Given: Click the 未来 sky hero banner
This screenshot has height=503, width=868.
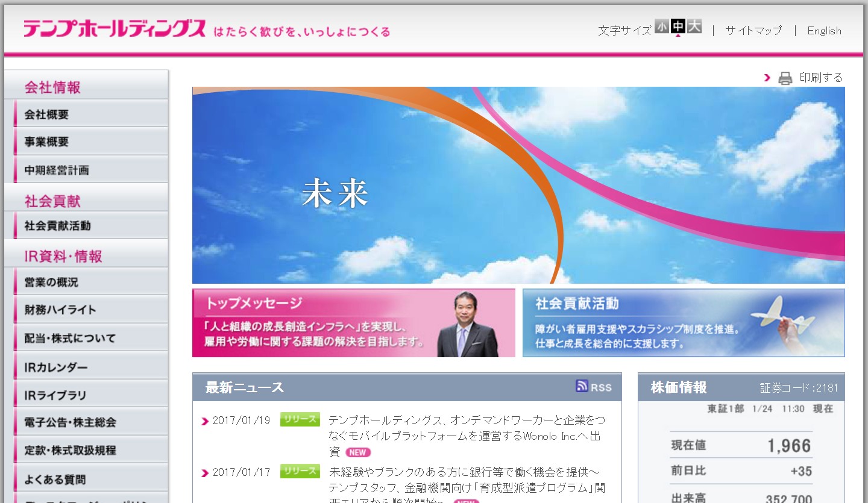Looking at the screenshot, I should click(518, 185).
